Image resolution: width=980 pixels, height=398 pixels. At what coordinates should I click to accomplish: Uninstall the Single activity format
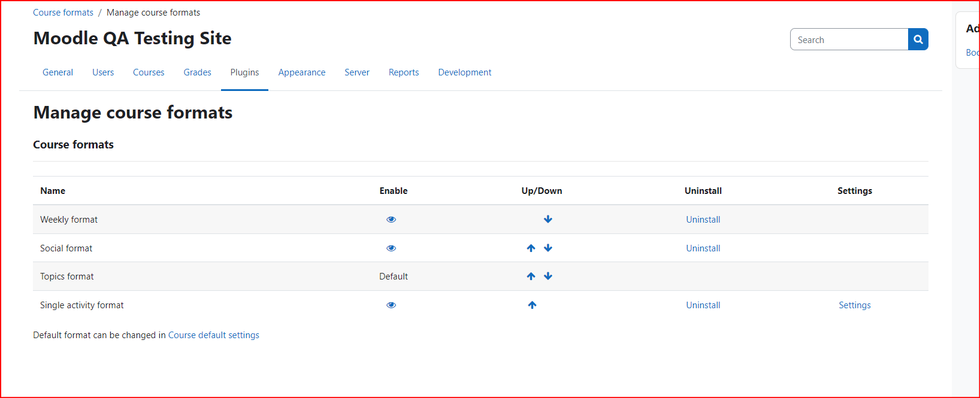coord(703,305)
